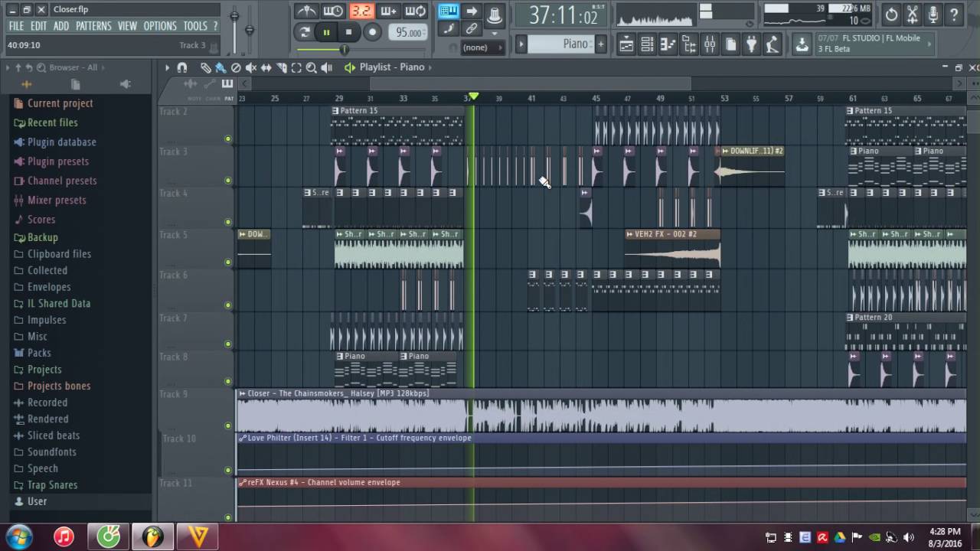Open the plugin picker plug icon
The image size is (980, 551).
751,44
